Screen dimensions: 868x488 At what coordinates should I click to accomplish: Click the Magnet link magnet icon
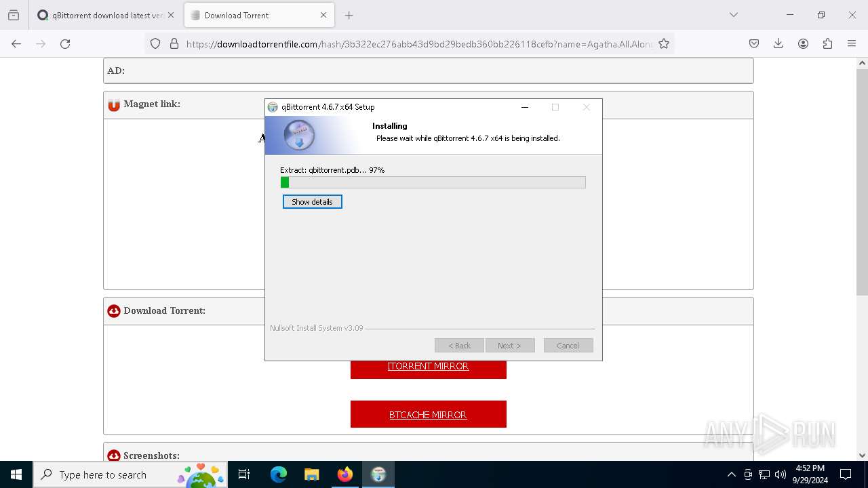coord(114,105)
